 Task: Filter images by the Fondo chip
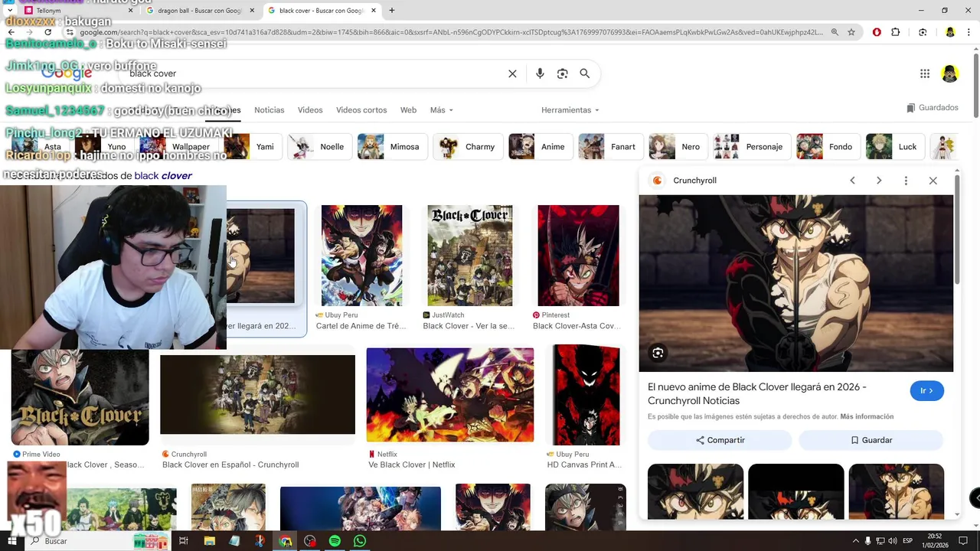828,147
